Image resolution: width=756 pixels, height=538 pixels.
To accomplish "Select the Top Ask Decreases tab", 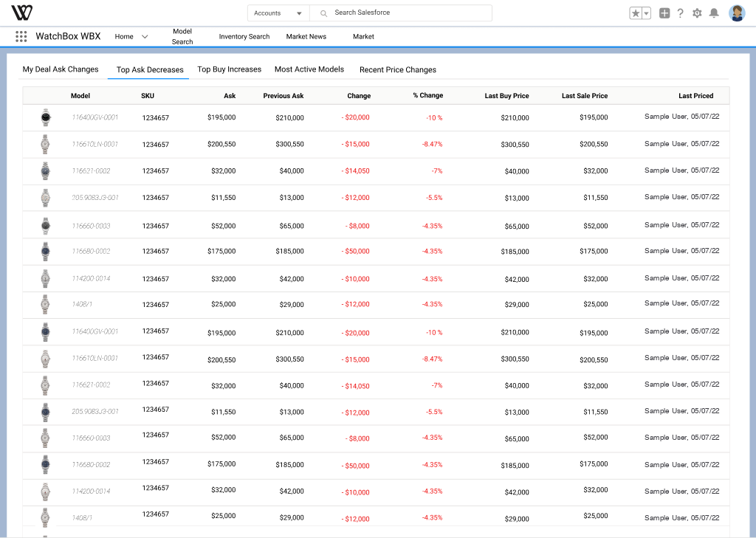I will click(150, 70).
